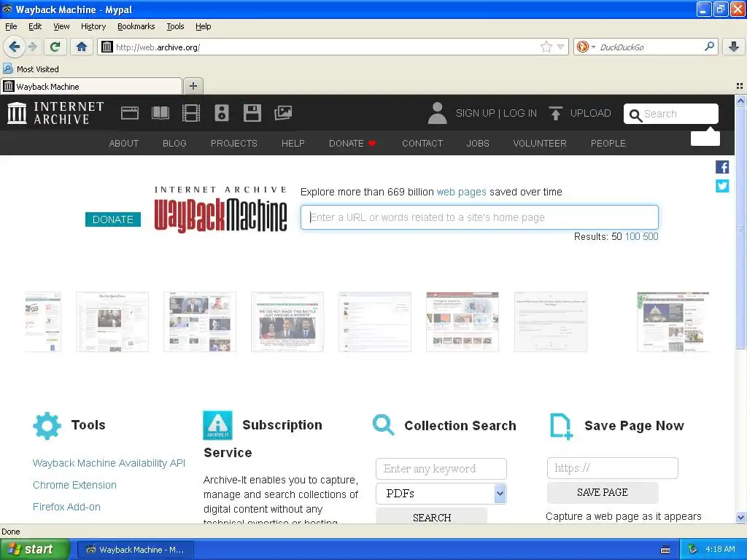Follow the 'web pages' link
The height and width of the screenshot is (560, 747).
click(x=461, y=192)
